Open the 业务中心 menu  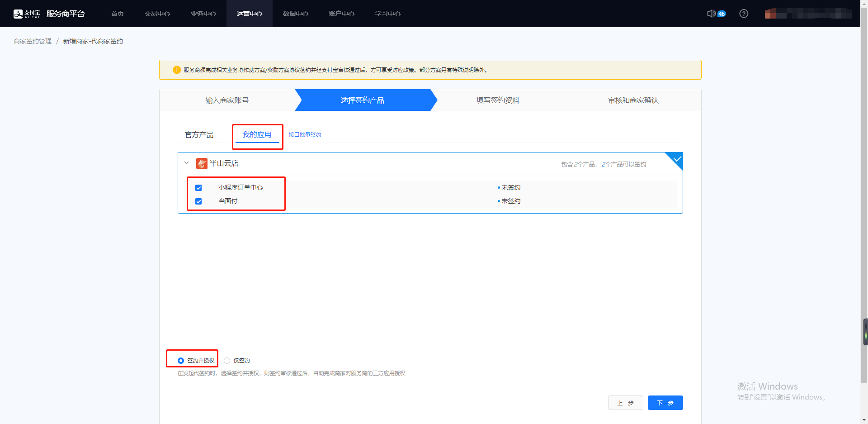[x=203, y=14]
